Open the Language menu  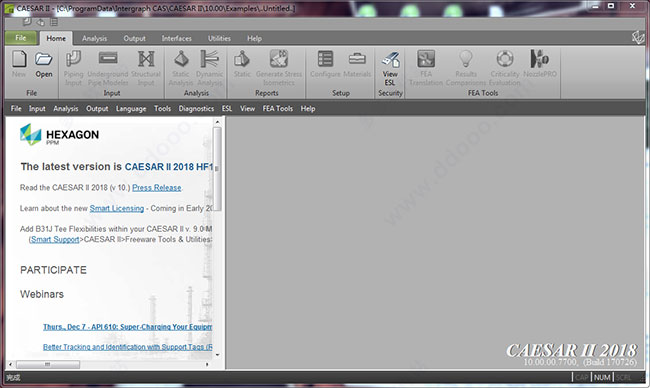[x=131, y=109]
